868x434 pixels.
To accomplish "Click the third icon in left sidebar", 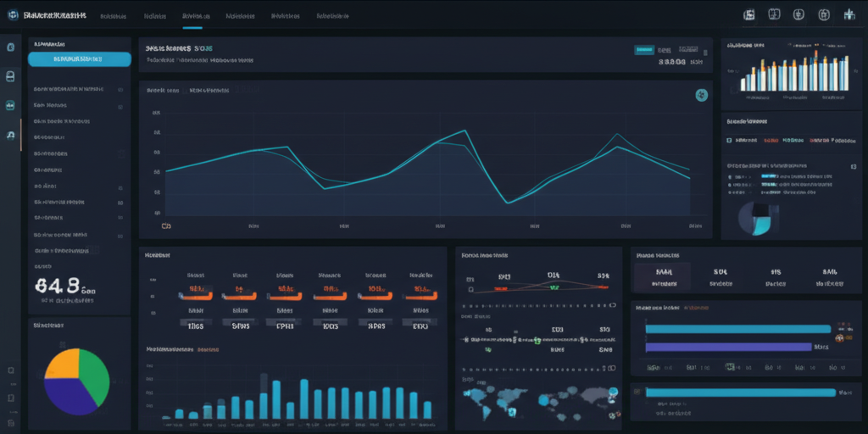I will click(10, 106).
